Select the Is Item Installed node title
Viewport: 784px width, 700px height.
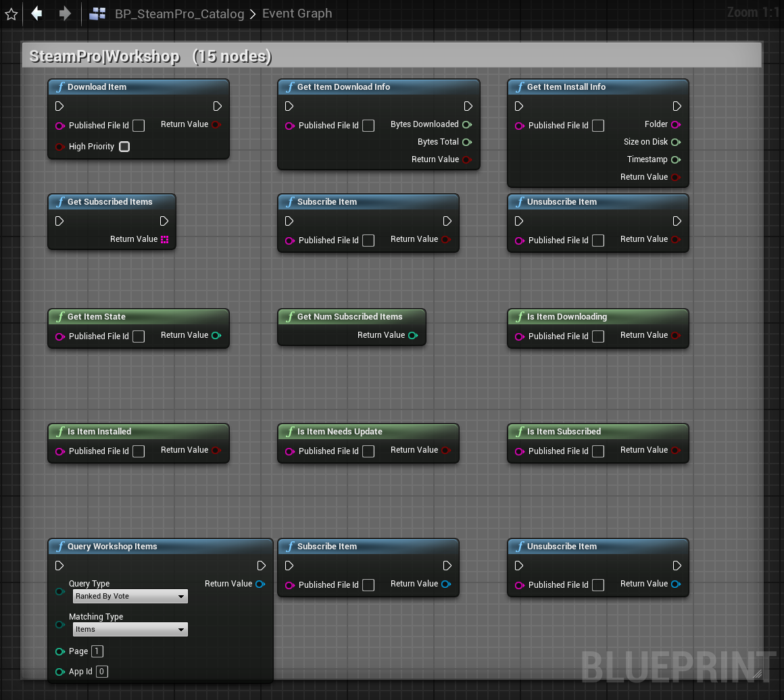99,432
